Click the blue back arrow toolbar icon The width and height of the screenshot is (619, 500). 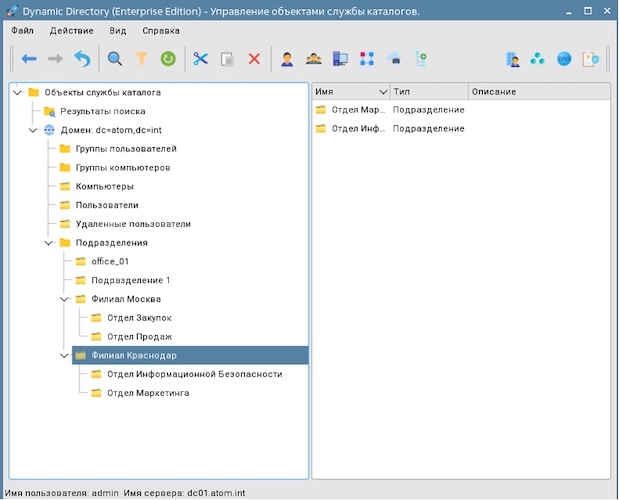tap(29, 59)
